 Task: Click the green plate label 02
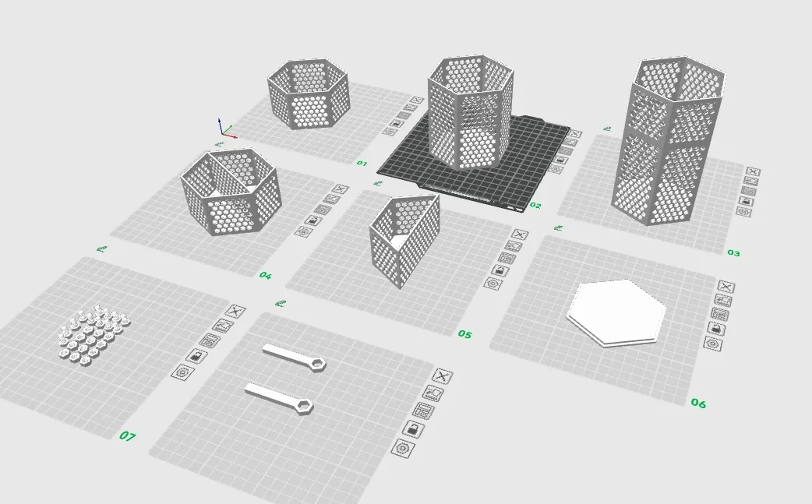point(535,206)
